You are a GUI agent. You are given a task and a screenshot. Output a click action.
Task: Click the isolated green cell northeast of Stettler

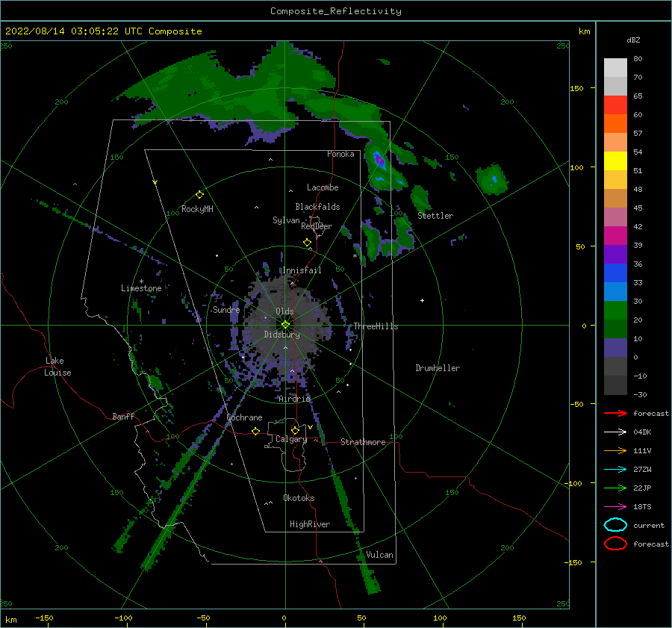[x=493, y=179]
